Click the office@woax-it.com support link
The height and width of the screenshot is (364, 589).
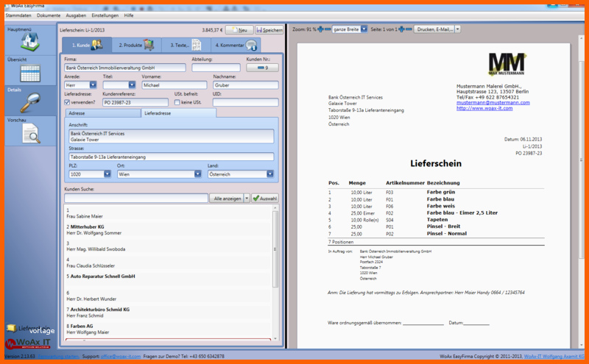(121, 356)
